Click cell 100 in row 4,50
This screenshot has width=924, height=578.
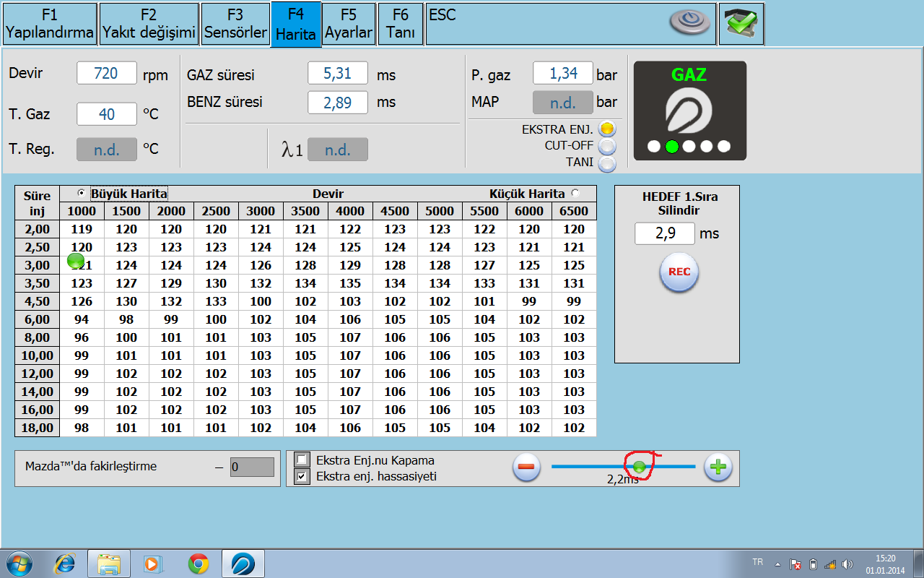(x=261, y=301)
